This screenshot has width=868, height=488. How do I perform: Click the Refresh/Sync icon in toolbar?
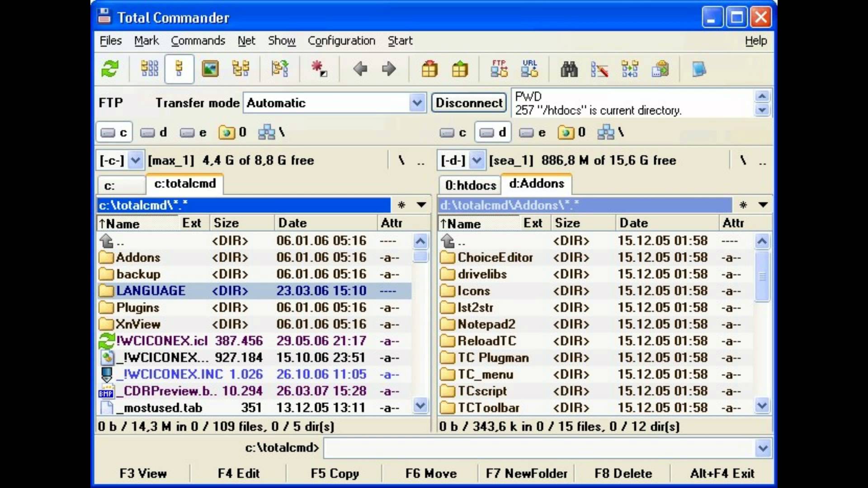click(x=109, y=69)
